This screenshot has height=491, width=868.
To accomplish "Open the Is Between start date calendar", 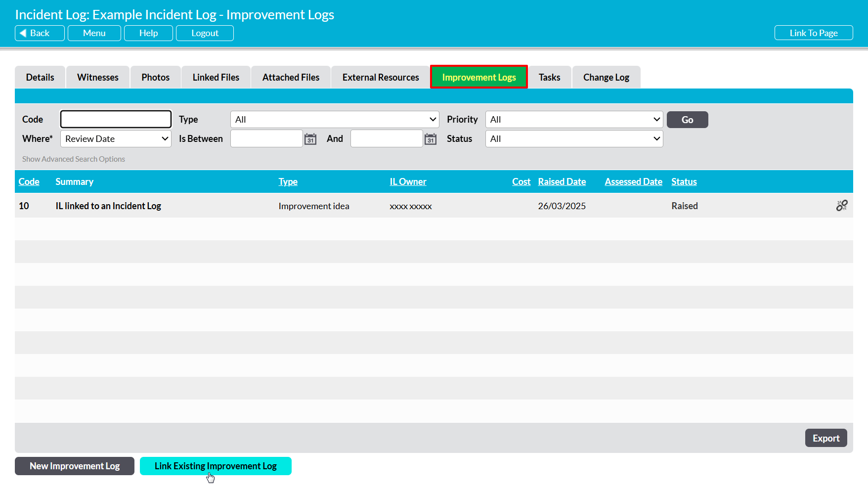I will pos(310,139).
